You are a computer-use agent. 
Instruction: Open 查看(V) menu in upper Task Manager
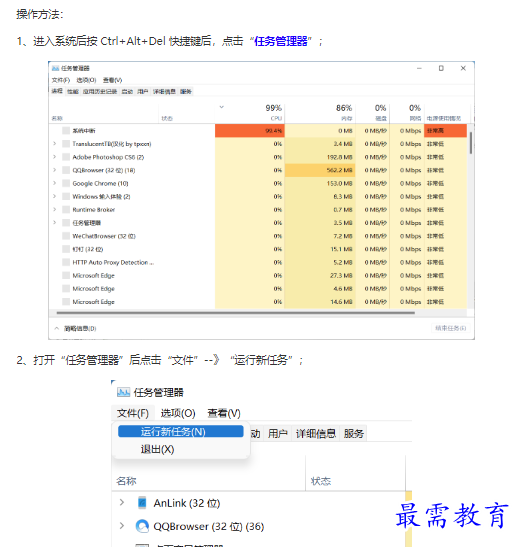pos(112,80)
